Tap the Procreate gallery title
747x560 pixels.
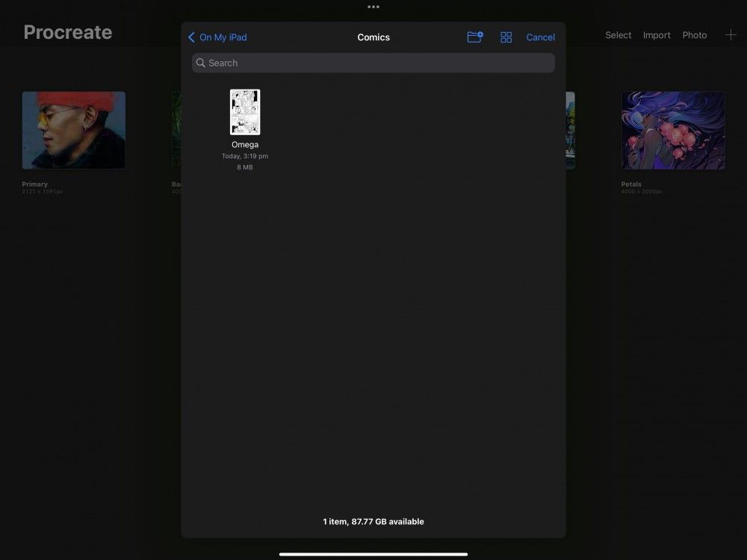67,32
